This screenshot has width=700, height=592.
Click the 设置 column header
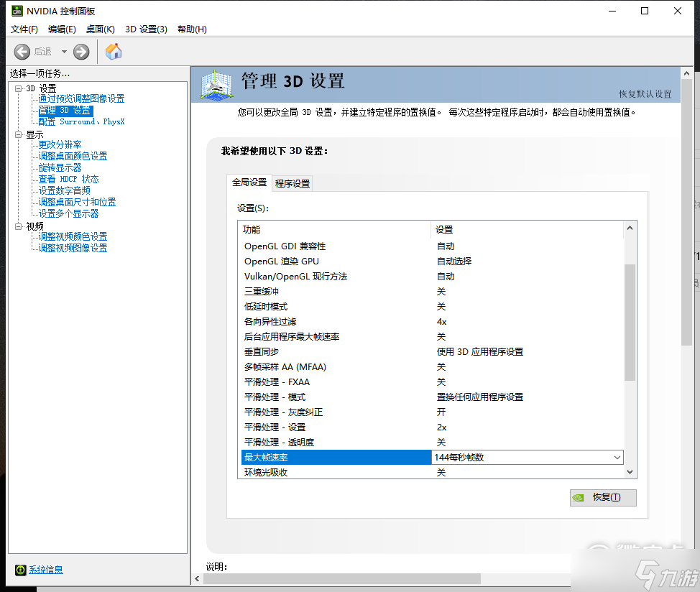pos(528,229)
